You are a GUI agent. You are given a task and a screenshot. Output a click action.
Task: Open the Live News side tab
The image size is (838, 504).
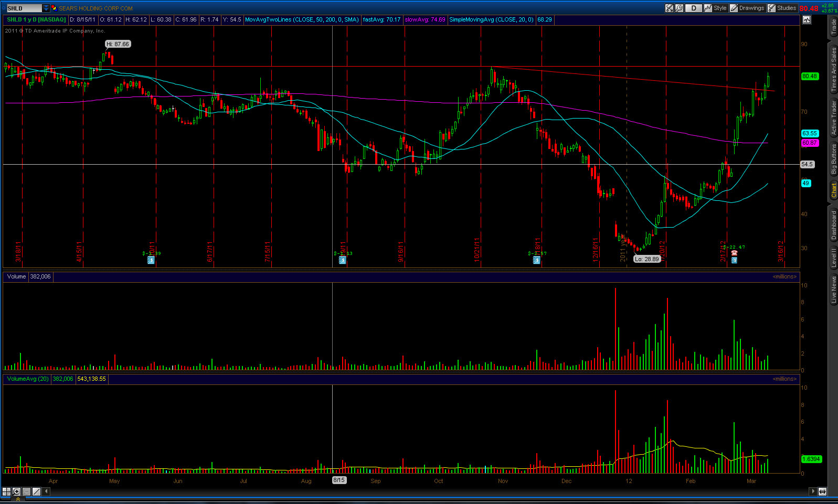tap(833, 289)
